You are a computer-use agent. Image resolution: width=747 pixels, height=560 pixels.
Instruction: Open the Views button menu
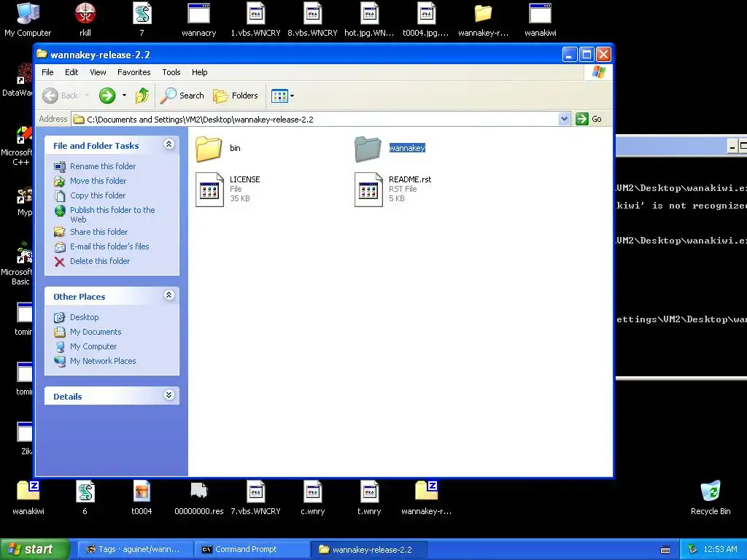pyautogui.click(x=282, y=96)
